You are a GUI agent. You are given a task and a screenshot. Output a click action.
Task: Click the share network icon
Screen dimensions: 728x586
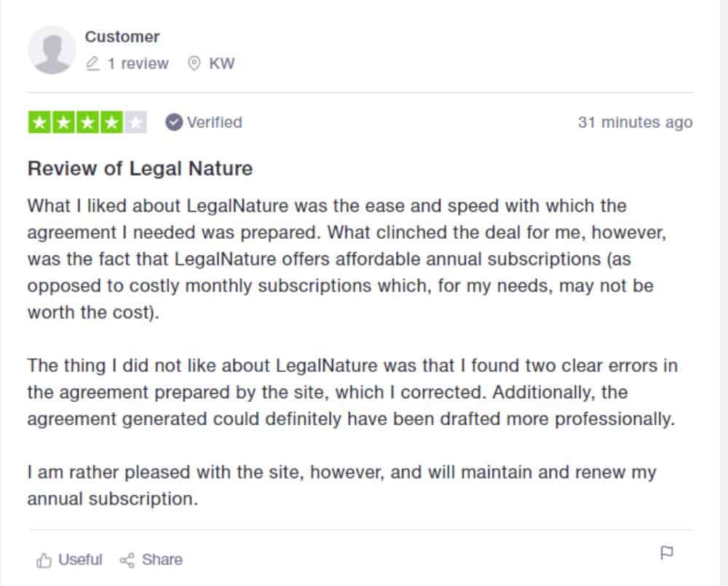[127, 560]
